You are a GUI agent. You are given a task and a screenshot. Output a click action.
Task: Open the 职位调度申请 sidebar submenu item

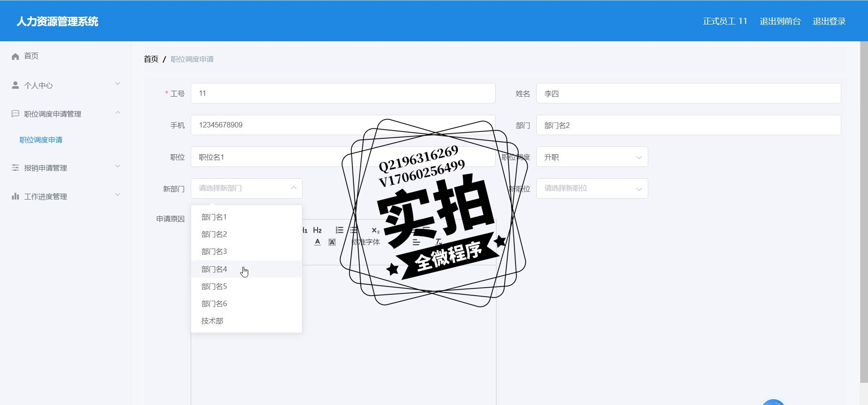pyautogui.click(x=41, y=140)
